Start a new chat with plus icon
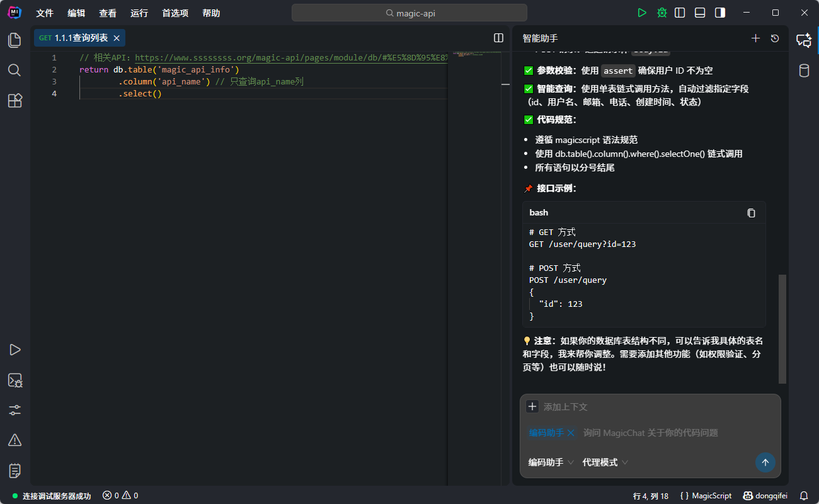This screenshot has height=504, width=819. (755, 38)
